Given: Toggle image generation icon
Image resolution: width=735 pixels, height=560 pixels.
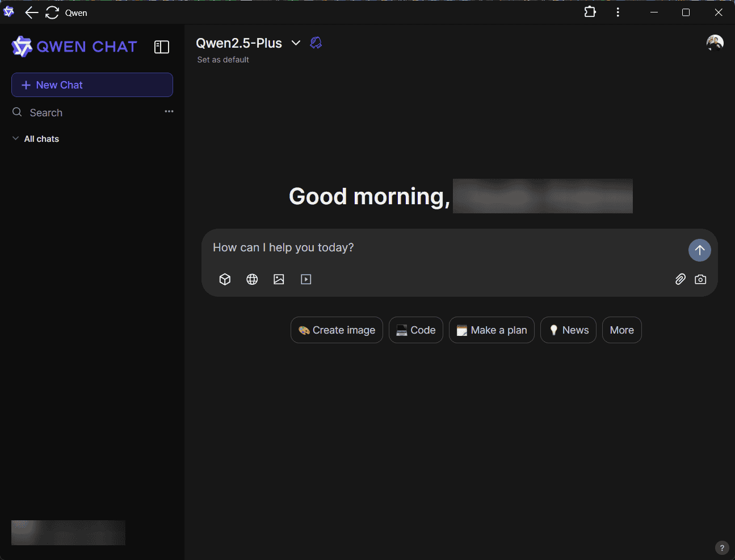Looking at the screenshot, I should pyautogui.click(x=279, y=279).
